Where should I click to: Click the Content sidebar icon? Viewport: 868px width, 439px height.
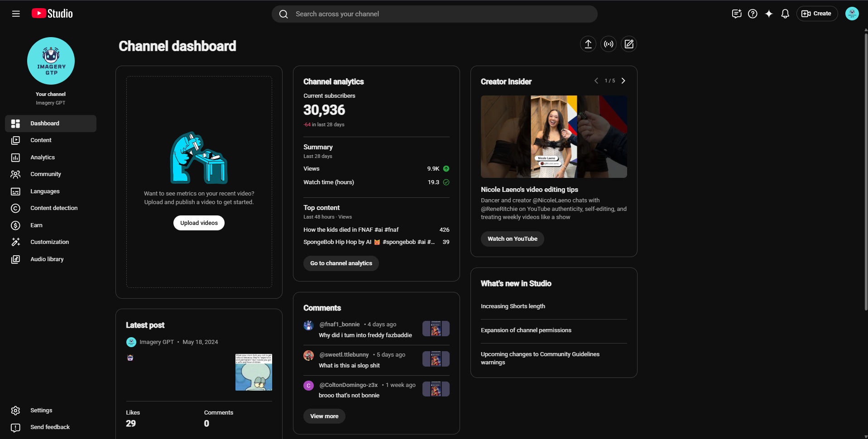[x=15, y=140]
